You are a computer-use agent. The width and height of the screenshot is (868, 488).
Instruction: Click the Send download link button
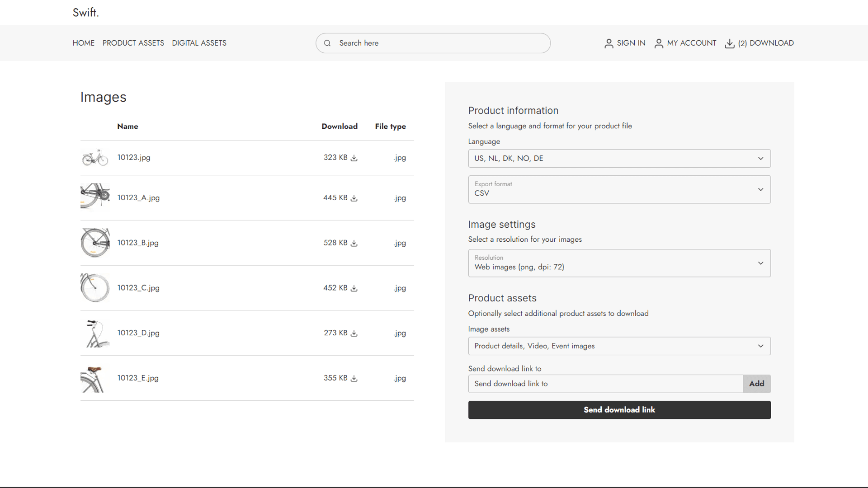(x=619, y=409)
